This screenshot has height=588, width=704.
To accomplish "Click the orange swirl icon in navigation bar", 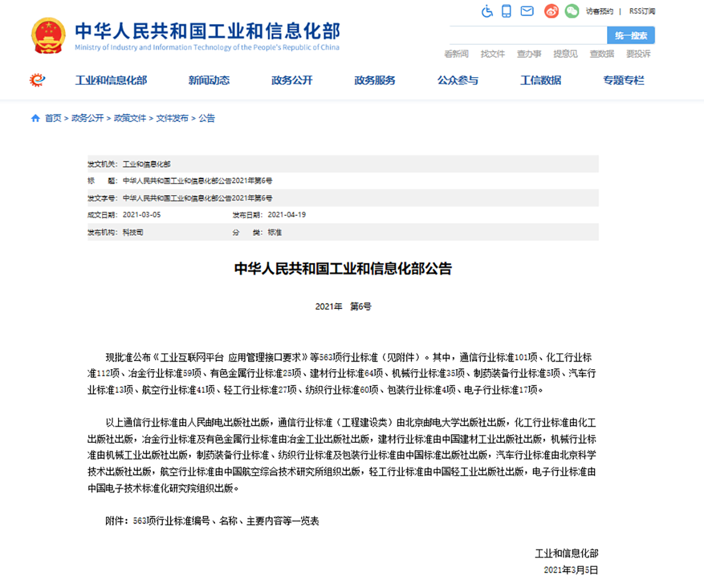I will [x=37, y=80].
